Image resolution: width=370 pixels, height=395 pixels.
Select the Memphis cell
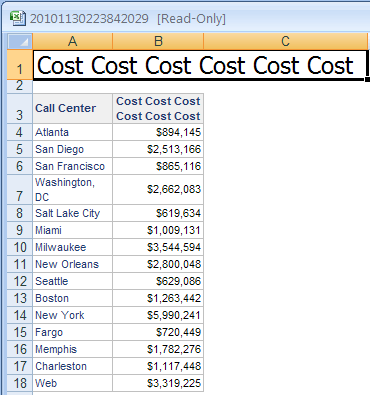(x=73, y=349)
